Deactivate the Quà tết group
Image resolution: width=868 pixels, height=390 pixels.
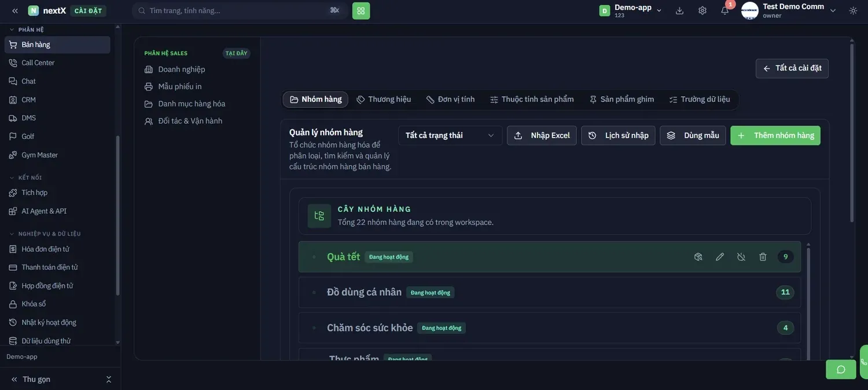(741, 257)
